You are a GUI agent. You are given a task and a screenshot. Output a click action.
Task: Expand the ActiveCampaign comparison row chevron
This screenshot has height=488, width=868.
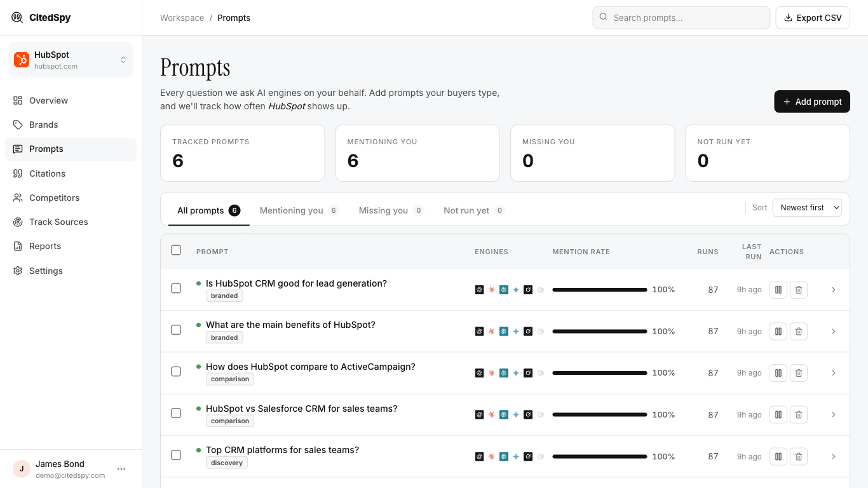pyautogui.click(x=834, y=373)
